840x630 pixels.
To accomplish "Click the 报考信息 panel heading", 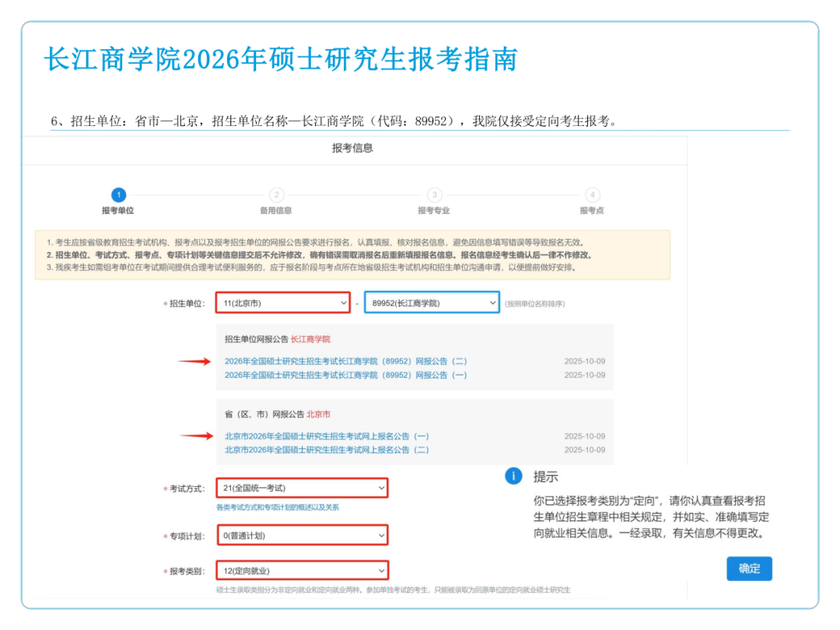I will (x=352, y=149).
